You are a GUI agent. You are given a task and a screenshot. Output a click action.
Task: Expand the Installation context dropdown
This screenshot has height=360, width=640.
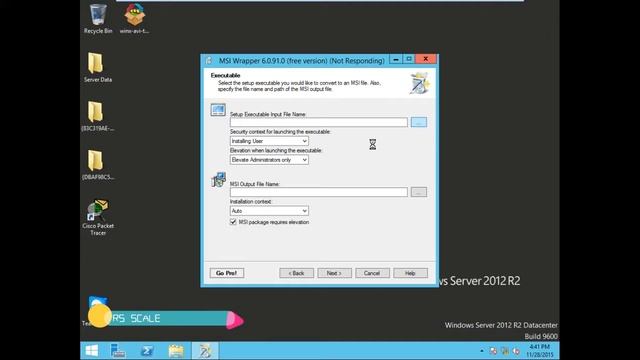[269, 211]
